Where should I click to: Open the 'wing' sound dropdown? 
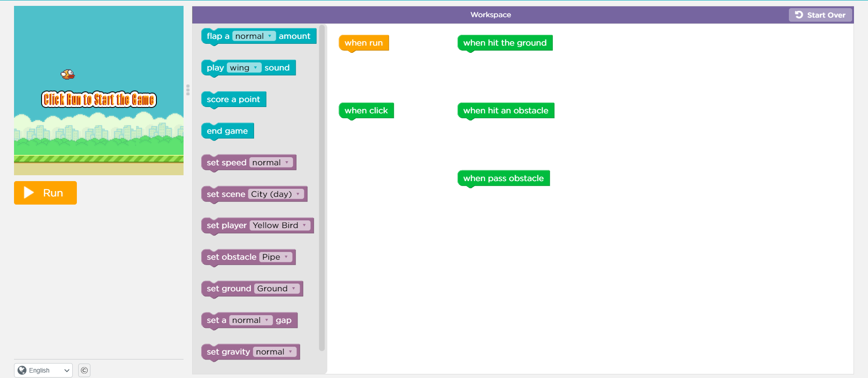[x=244, y=68]
